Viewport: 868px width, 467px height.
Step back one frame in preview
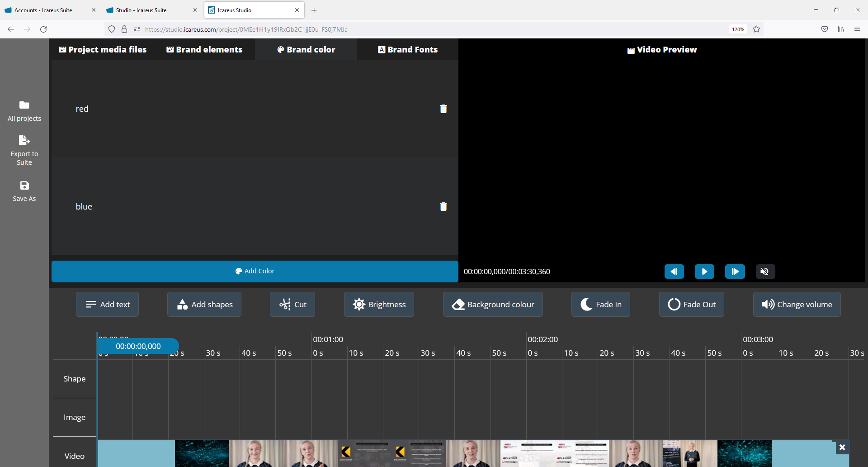(674, 272)
